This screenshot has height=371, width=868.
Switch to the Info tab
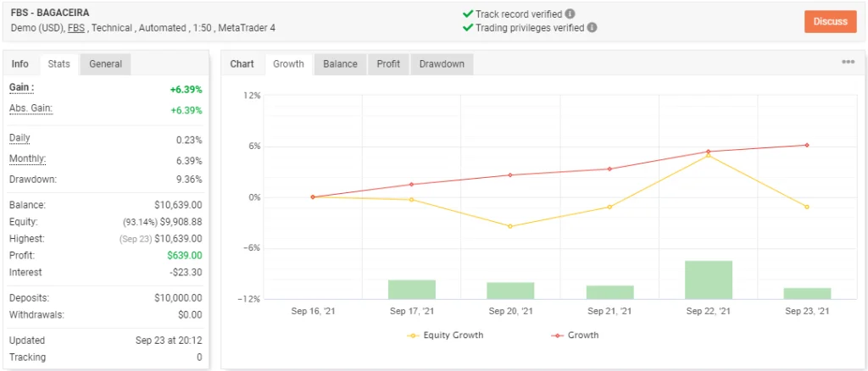pyautogui.click(x=20, y=64)
